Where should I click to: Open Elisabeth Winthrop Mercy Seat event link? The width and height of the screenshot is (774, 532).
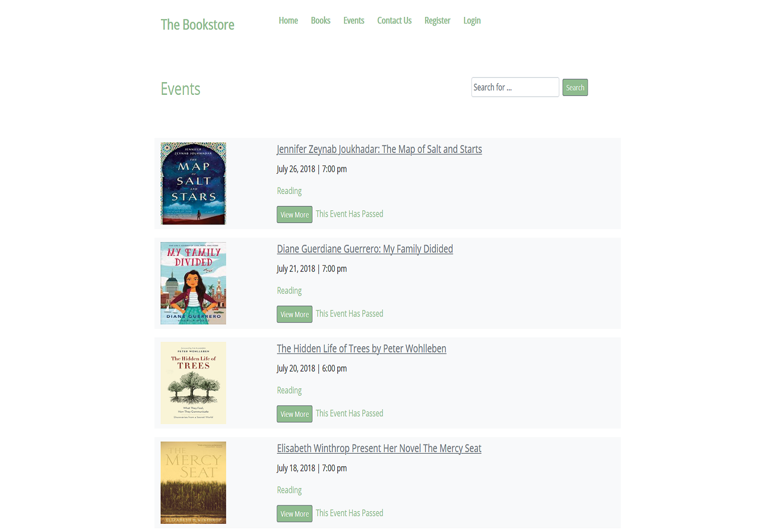click(x=379, y=448)
